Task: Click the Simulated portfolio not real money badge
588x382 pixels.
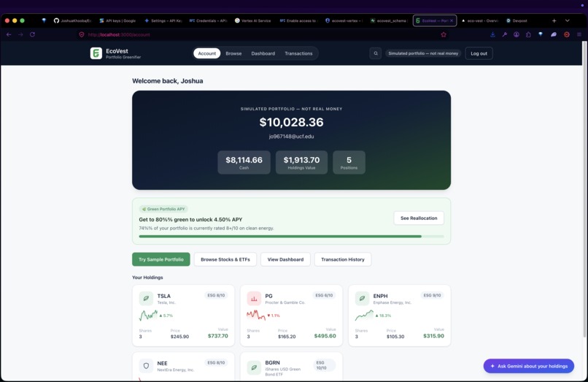Action: point(423,53)
